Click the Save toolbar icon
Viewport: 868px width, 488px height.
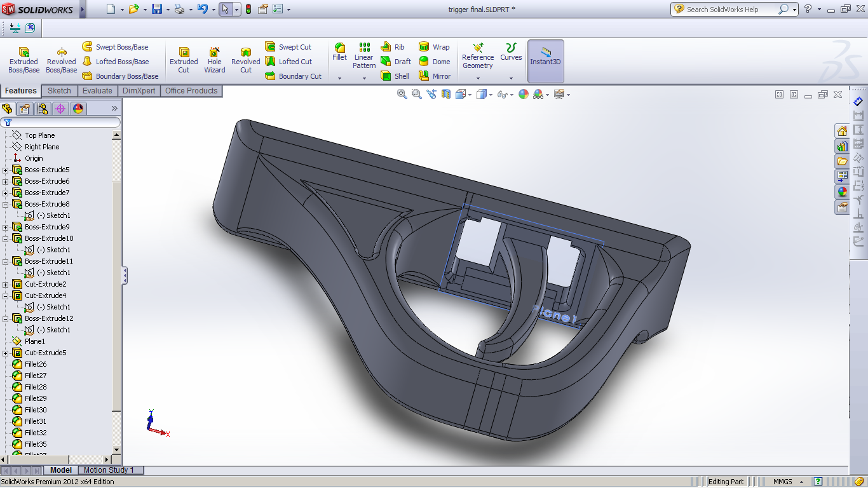click(157, 9)
